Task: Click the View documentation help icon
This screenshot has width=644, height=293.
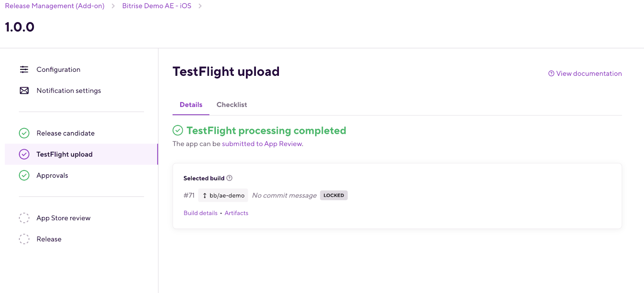Action: (551, 73)
